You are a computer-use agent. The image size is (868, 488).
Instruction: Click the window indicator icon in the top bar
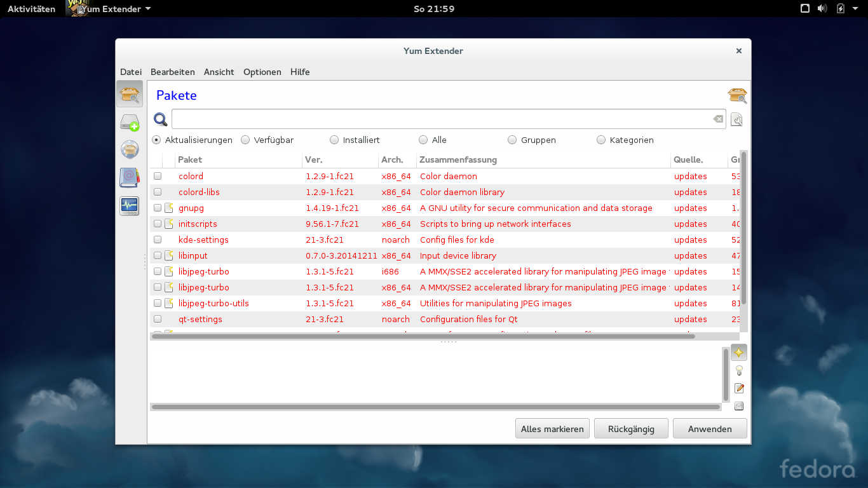pos(804,8)
